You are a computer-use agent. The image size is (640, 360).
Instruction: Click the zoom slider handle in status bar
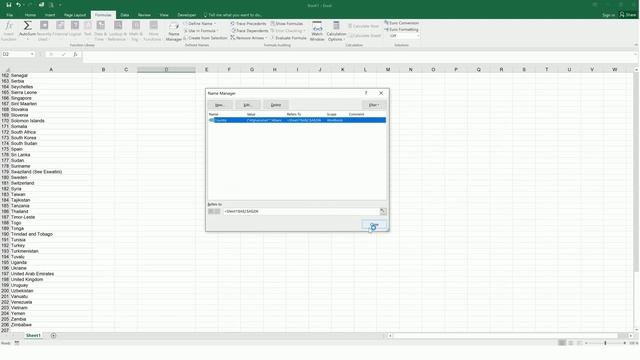[x=605, y=343]
